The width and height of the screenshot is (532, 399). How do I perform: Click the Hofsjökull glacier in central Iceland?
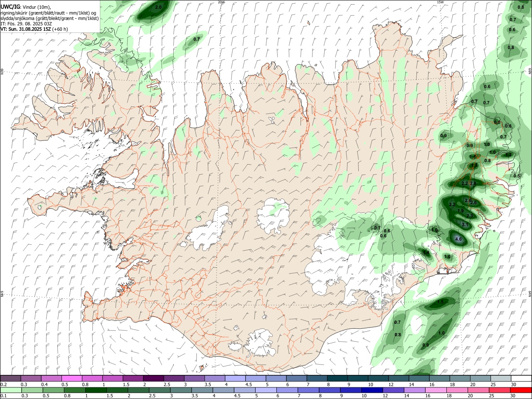pyautogui.click(x=273, y=215)
